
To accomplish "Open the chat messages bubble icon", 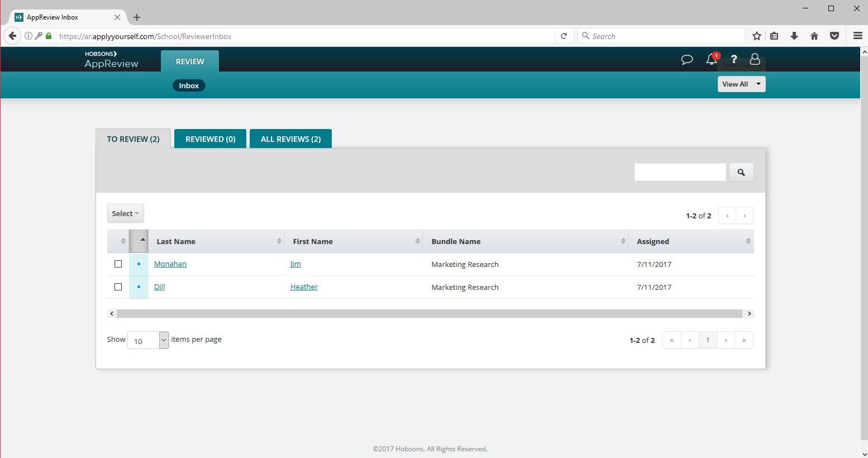I will pos(686,59).
